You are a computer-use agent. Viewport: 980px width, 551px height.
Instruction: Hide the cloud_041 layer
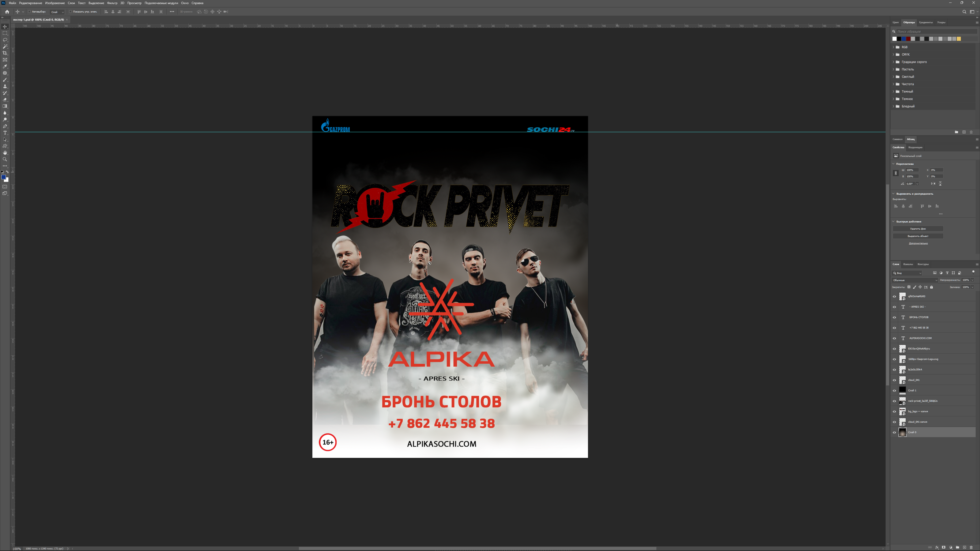(894, 380)
